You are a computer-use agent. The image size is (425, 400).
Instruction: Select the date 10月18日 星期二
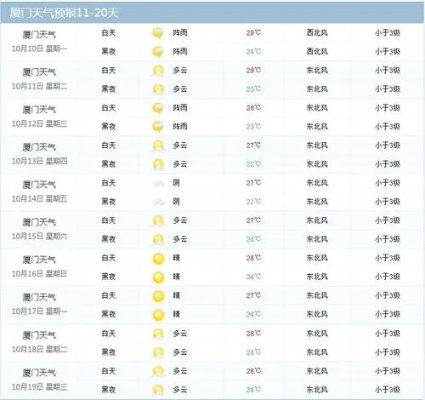pos(39,349)
